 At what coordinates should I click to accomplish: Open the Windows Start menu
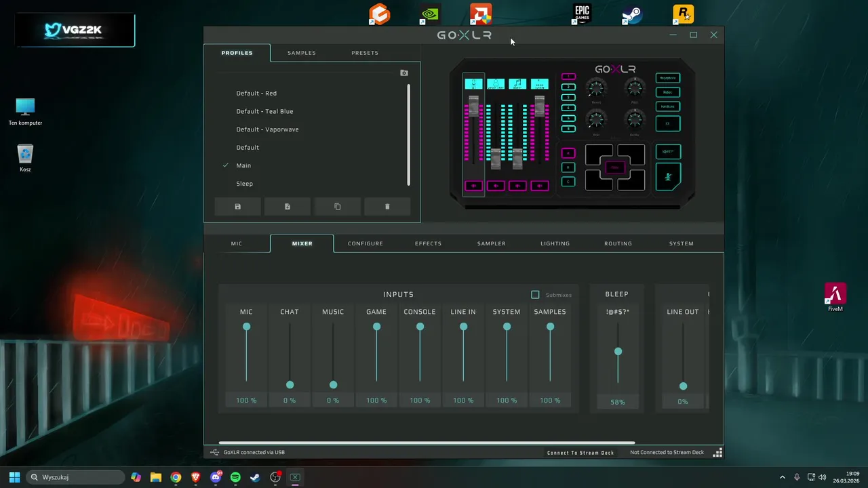tap(14, 477)
